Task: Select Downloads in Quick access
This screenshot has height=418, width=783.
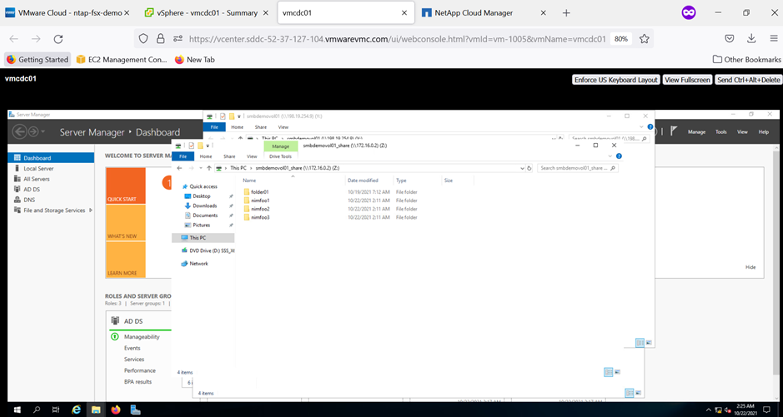Action: click(x=204, y=205)
